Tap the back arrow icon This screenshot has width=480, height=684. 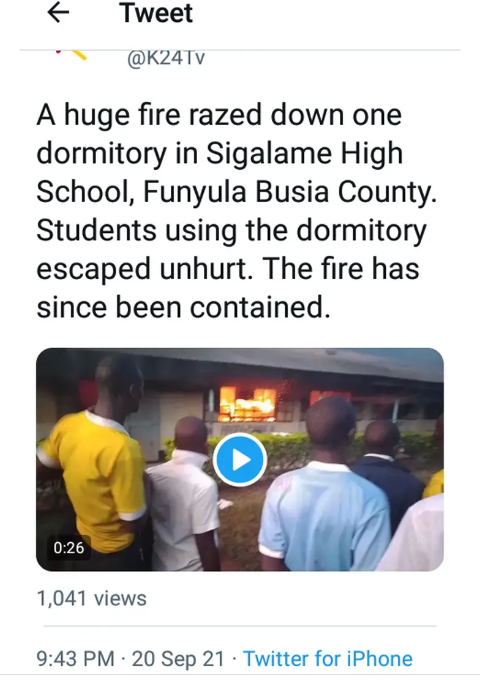[x=58, y=13]
